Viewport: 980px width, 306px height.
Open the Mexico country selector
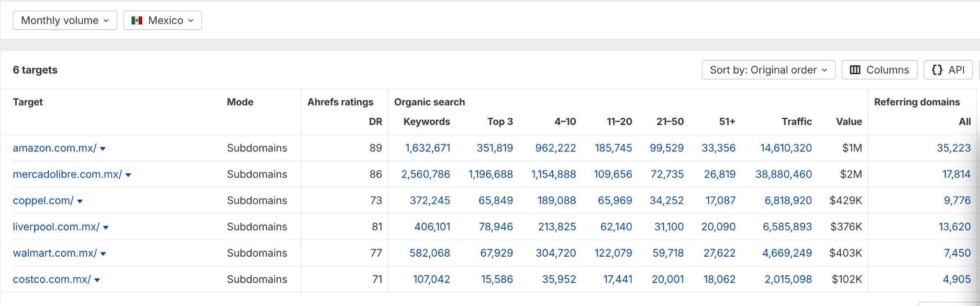point(163,21)
